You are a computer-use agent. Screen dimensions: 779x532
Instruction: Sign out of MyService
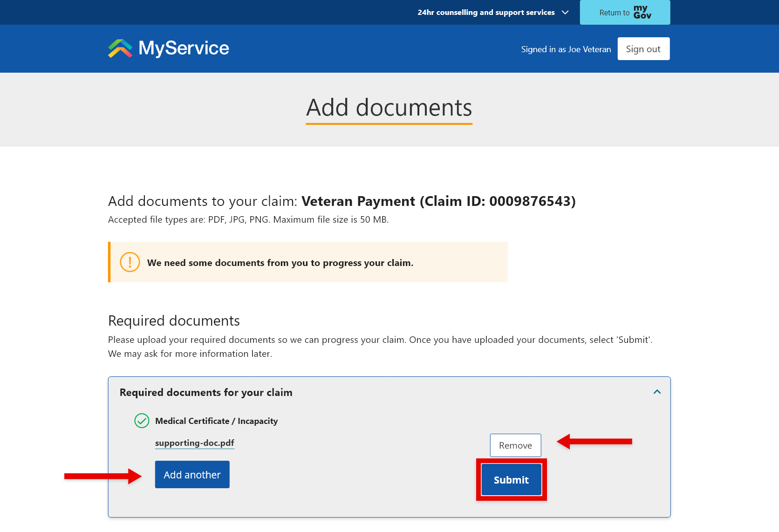pyautogui.click(x=643, y=49)
